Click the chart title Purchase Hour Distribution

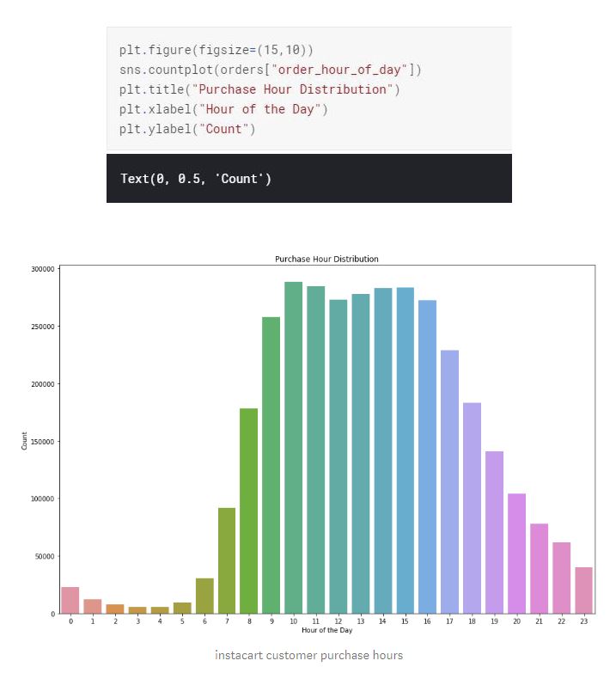click(x=326, y=259)
